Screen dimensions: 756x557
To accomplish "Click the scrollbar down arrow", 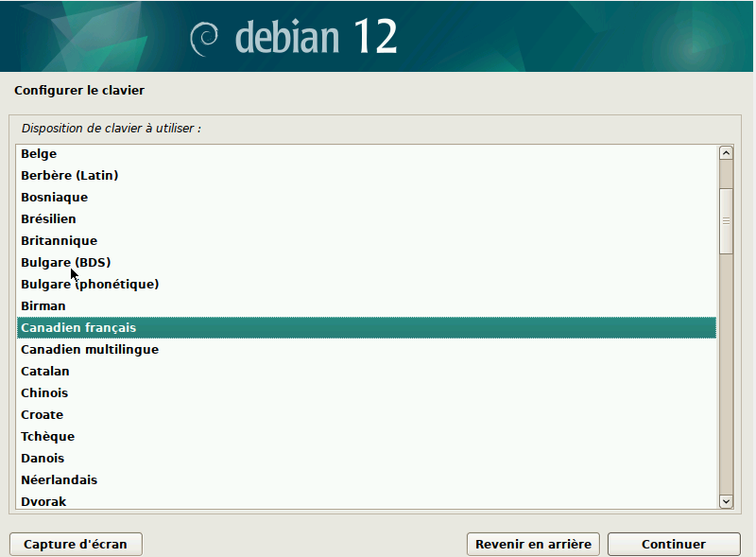I will pos(726,501).
